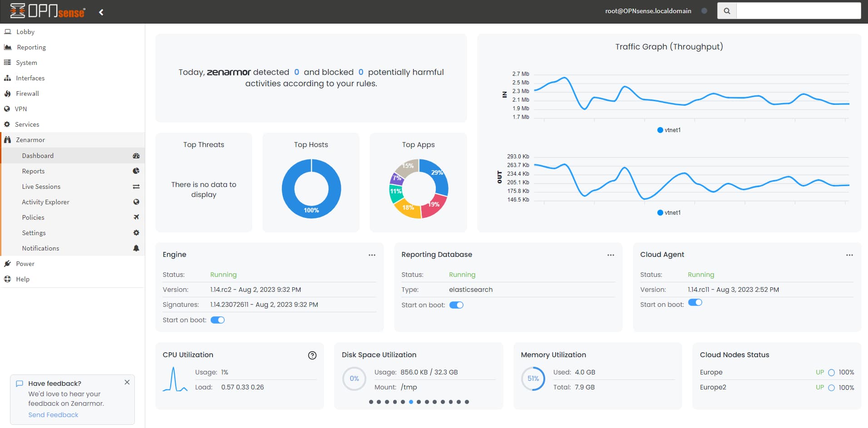Click the root@OPNsense.localdomain account label
The width and height of the screenshot is (868, 428).
pyautogui.click(x=648, y=10)
